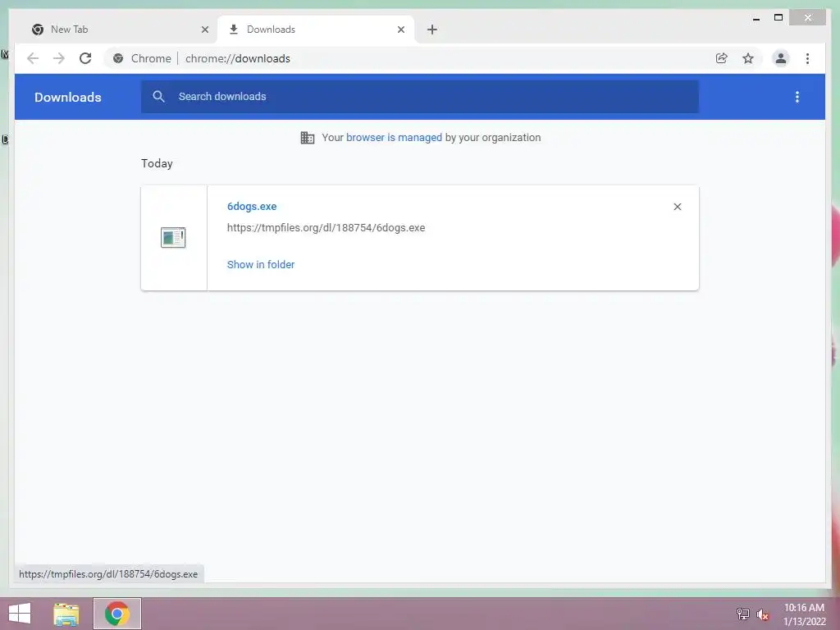Open the Downloads page more actions menu

[797, 97]
